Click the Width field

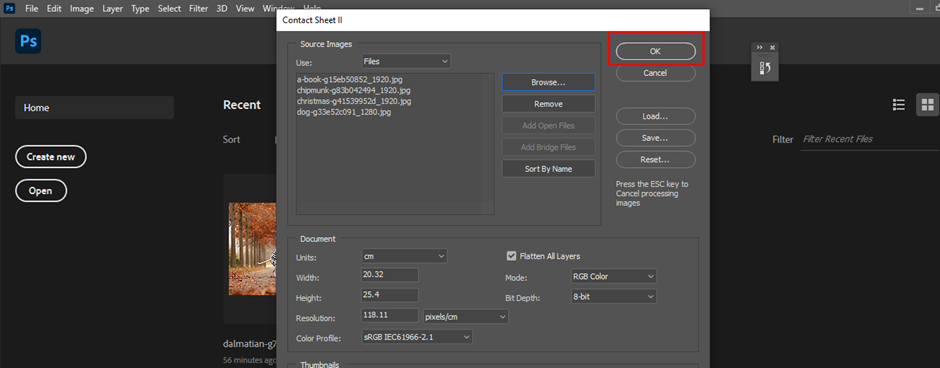tap(390, 275)
